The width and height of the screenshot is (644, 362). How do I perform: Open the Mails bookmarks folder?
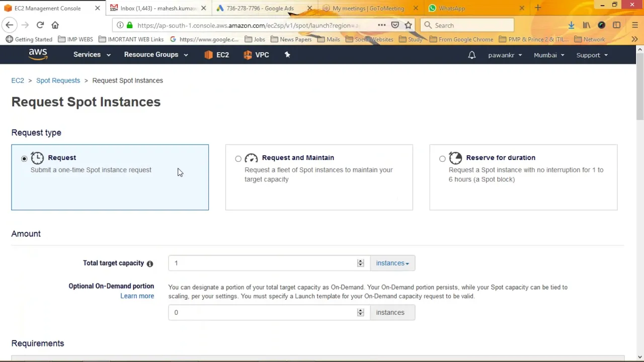coord(328,39)
